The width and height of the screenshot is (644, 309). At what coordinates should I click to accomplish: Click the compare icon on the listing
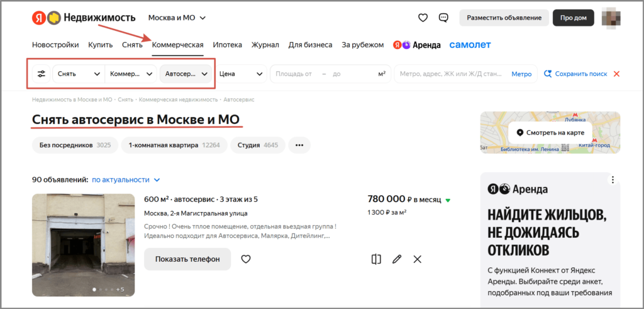point(376,259)
